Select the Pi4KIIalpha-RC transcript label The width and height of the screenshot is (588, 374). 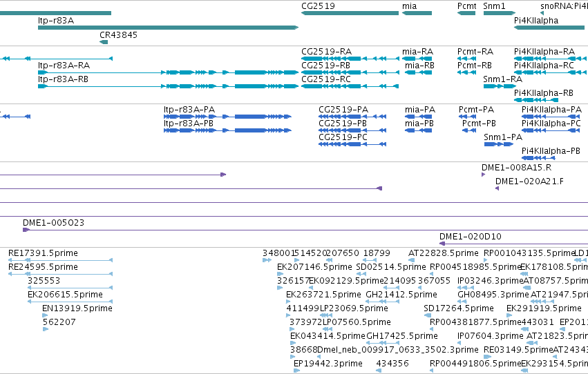coord(544,65)
